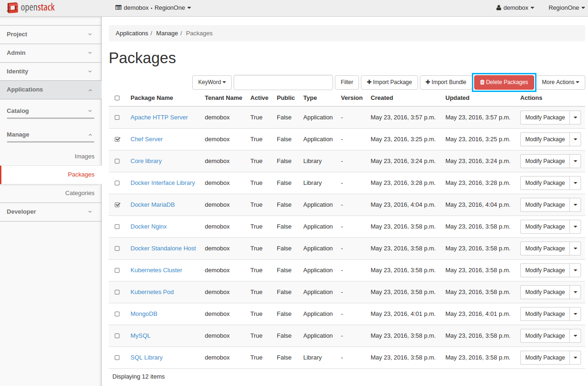Expand the Catalog section in the sidebar
The width and height of the screenshot is (588, 386).
pyautogui.click(x=50, y=111)
